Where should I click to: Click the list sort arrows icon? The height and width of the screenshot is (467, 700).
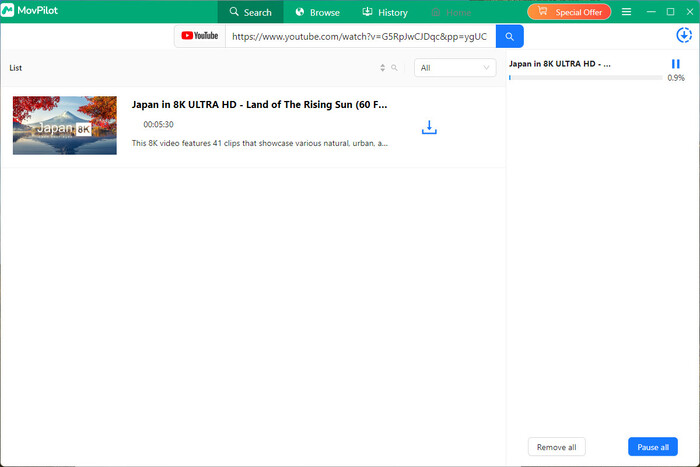[x=382, y=68]
